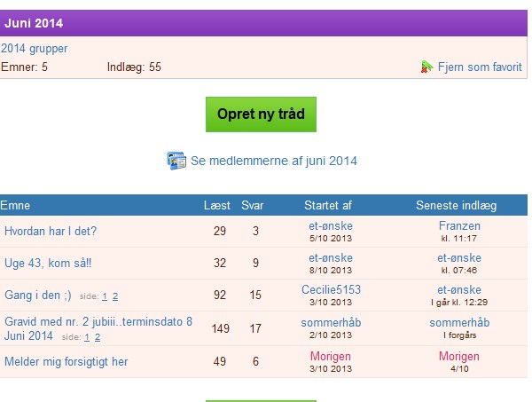The width and height of the screenshot is (532, 402).
Task: Open Franzen's profile in Seneste indlæg
Action: click(x=459, y=226)
